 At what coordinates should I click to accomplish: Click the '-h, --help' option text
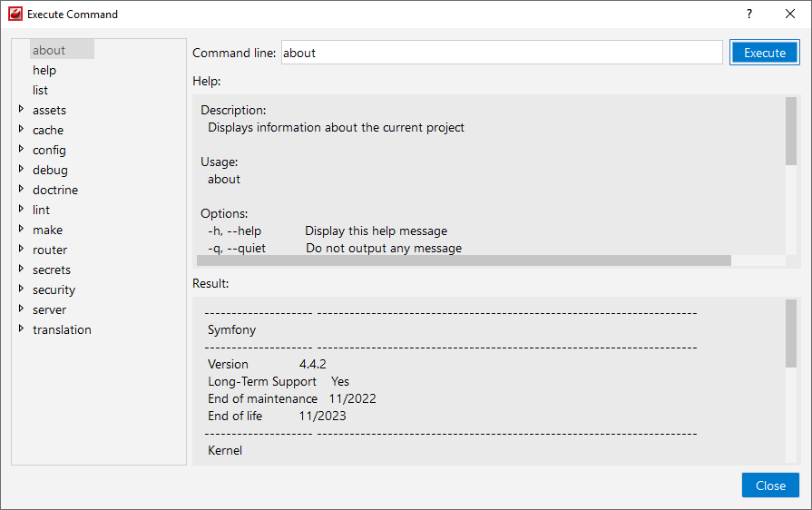tap(235, 230)
